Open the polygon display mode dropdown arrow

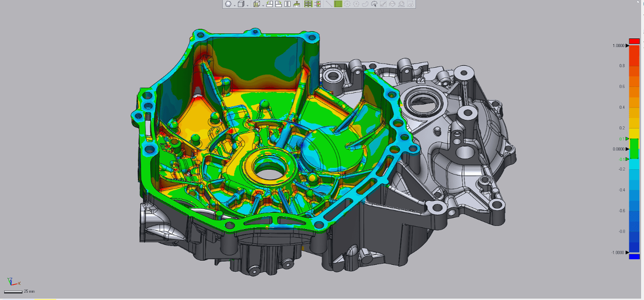[235, 5]
